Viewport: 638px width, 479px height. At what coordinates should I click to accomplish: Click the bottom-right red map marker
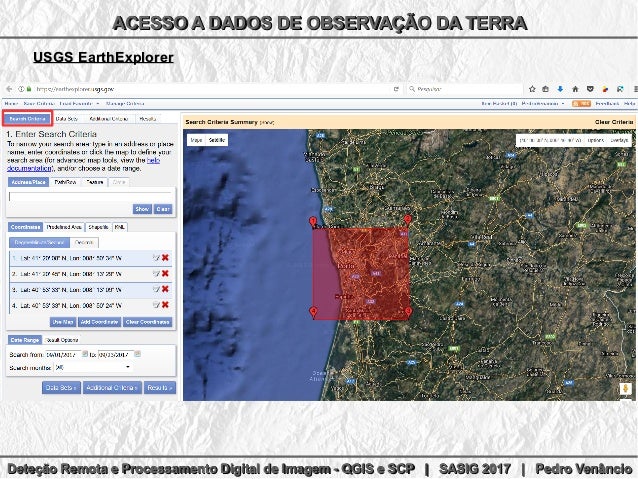coord(408,312)
